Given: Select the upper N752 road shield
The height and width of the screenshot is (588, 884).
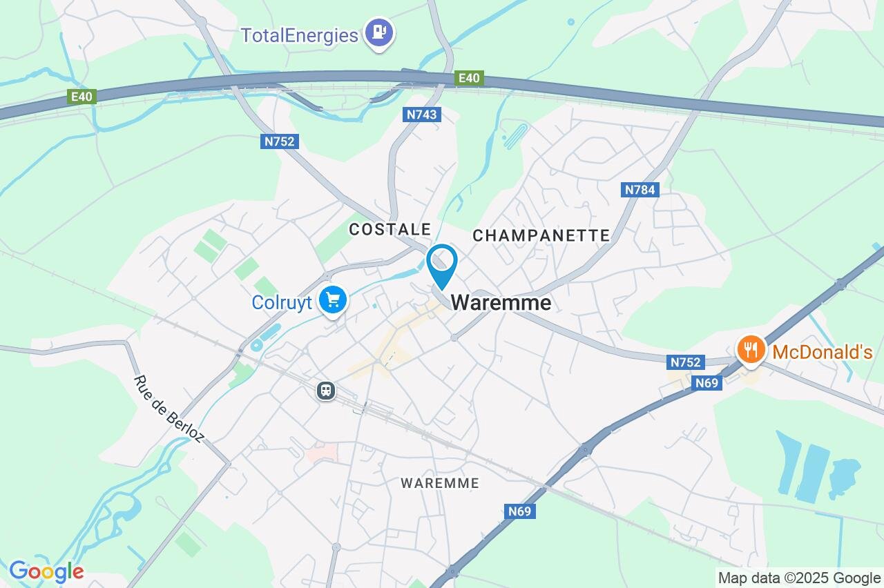Looking at the screenshot, I should tap(280, 141).
